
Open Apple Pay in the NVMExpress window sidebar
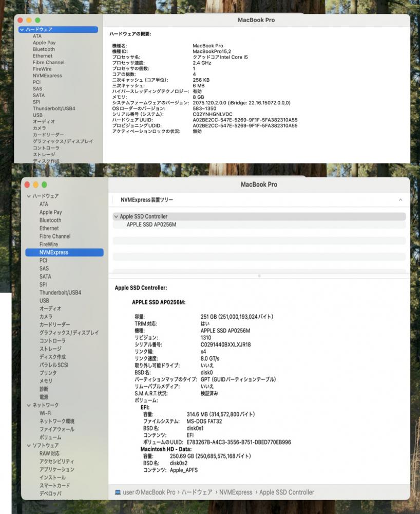tap(50, 212)
